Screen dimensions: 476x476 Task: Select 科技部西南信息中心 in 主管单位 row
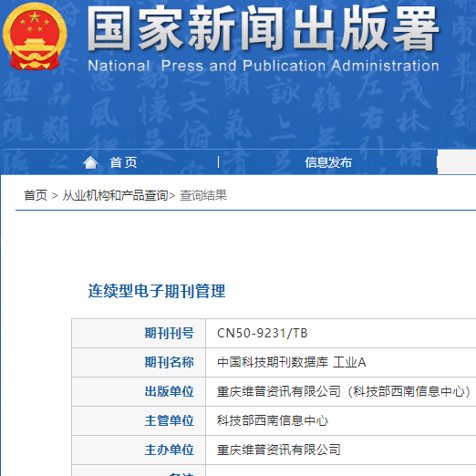[273, 420]
